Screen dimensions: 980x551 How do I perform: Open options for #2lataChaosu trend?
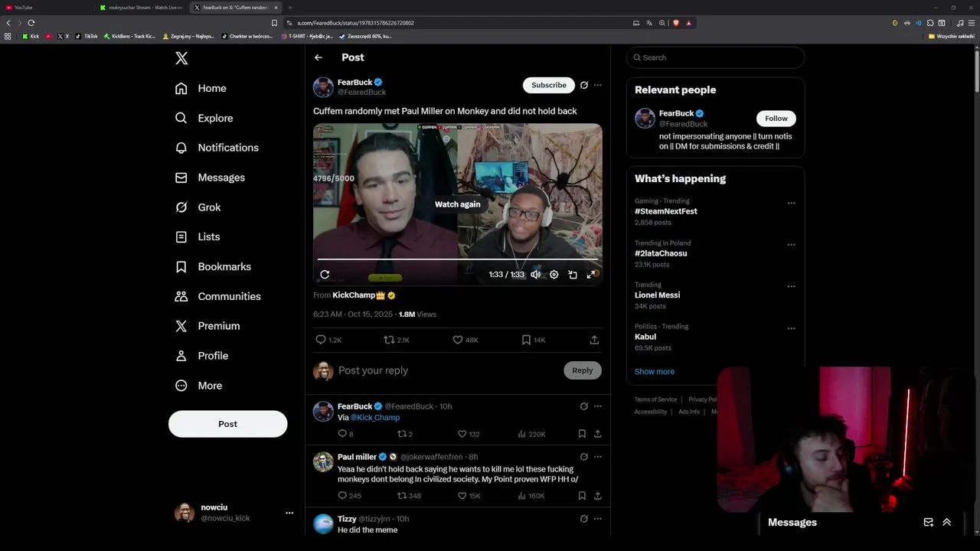pyautogui.click(x=792, y=245)
